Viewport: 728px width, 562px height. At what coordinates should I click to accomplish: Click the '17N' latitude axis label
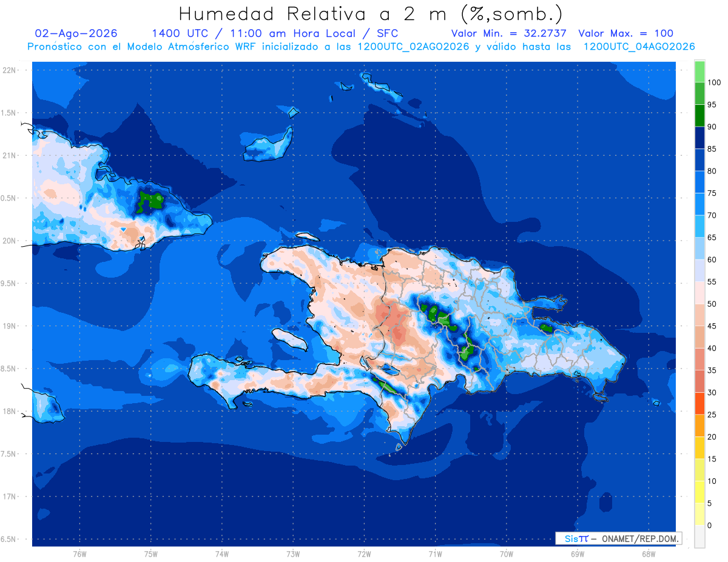[10, 497]
